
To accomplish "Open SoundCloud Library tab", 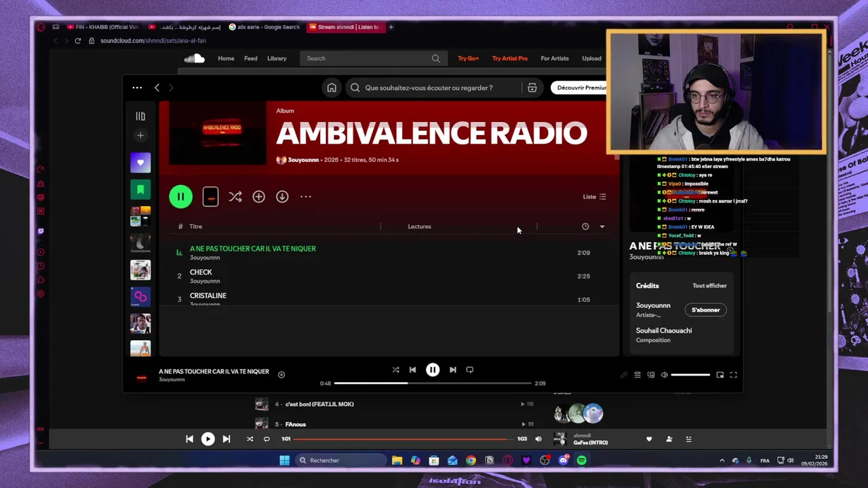I will click(277, 58).
